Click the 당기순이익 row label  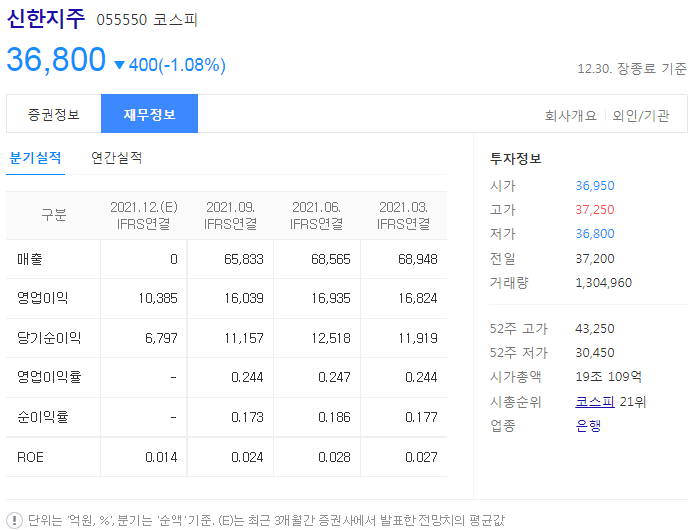click(49, 338)
